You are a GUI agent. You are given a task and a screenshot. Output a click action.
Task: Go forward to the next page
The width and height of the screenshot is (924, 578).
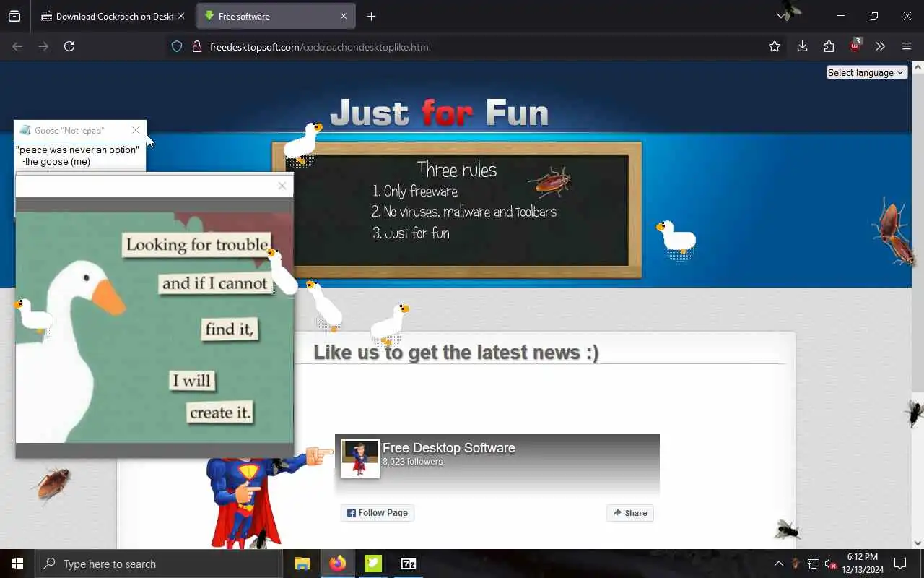coord(43,46)
